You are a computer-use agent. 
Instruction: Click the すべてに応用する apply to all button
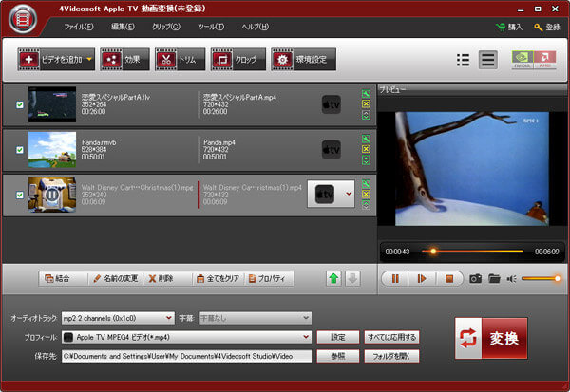[391, 337]
